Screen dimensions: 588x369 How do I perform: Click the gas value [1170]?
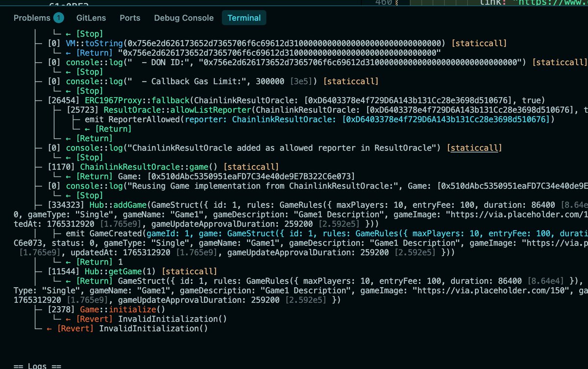pyautogui.click(x=62, y=167)
